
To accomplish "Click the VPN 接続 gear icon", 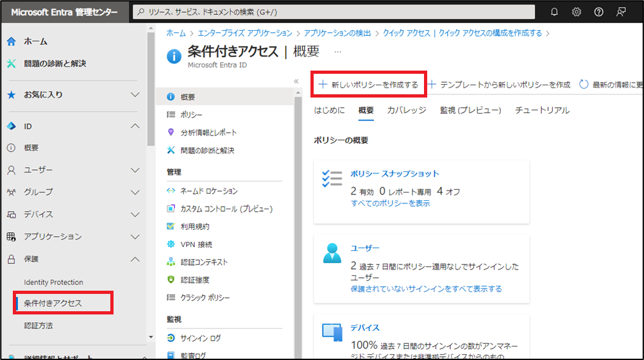I will 171,244.
